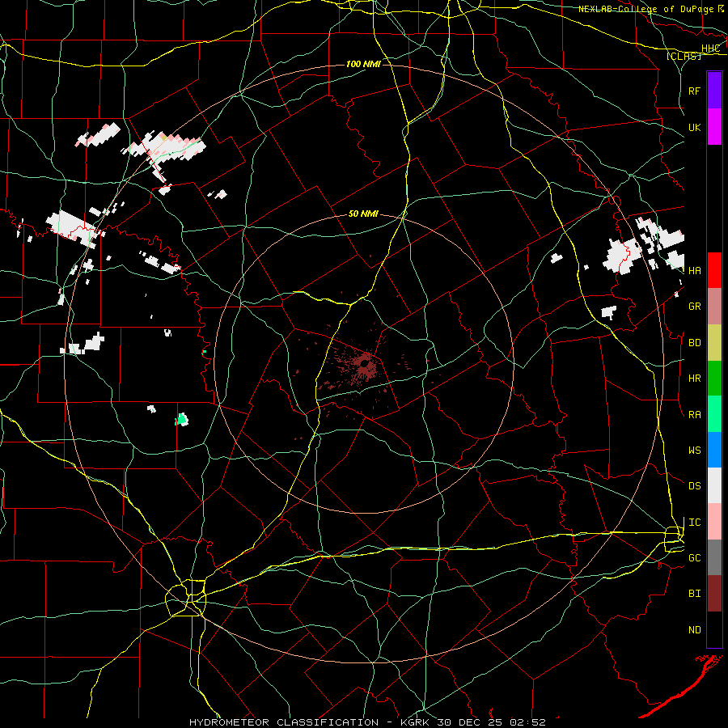The height and width of the screenshot is (728, 728).
Task: Select the HR legend label
Action: coord(695,379)
